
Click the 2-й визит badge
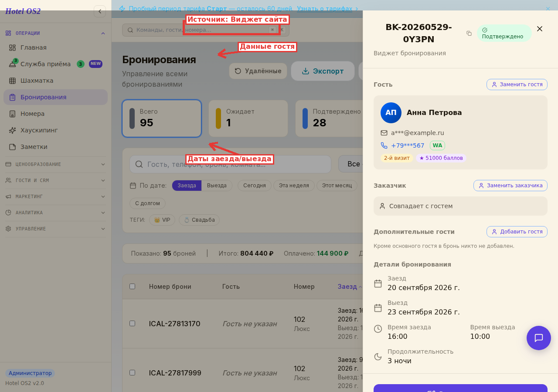[x=397, y=158]
